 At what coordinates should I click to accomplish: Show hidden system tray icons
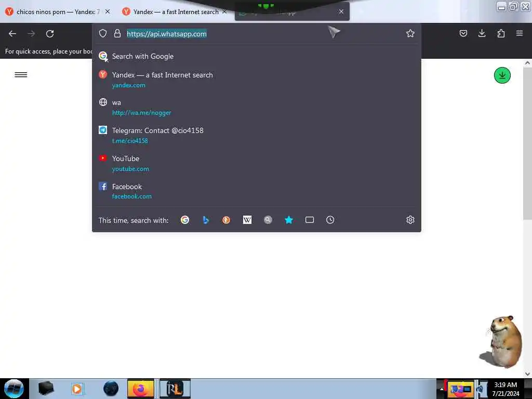(x=442, y=389)
